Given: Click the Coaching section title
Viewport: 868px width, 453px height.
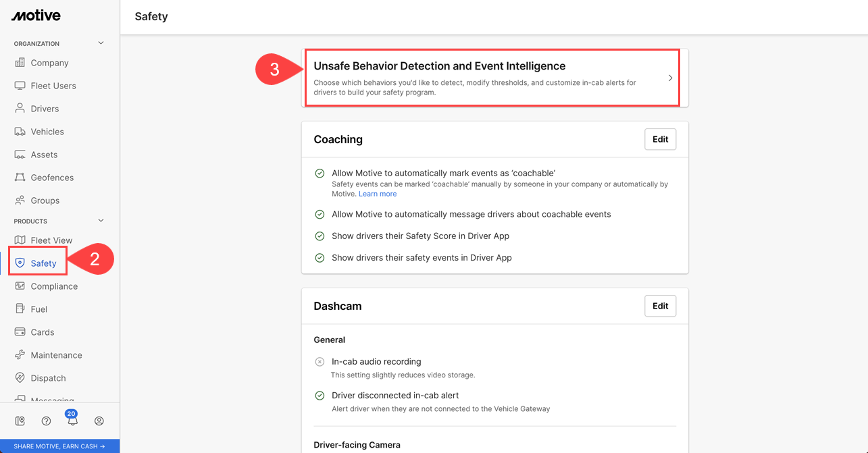Looking at the screenshot, I should [x=338, y=140].
